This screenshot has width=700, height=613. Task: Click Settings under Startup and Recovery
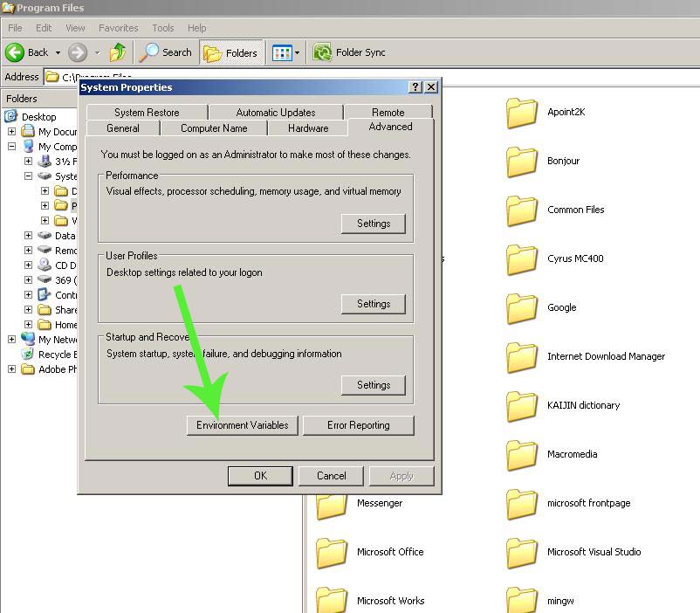tap(374, 385)
